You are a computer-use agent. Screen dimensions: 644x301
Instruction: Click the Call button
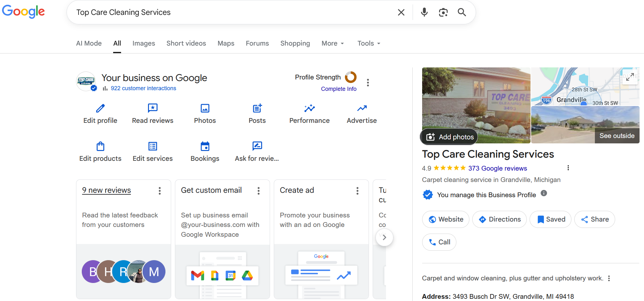pyautogui.click(x=439, y=242)
